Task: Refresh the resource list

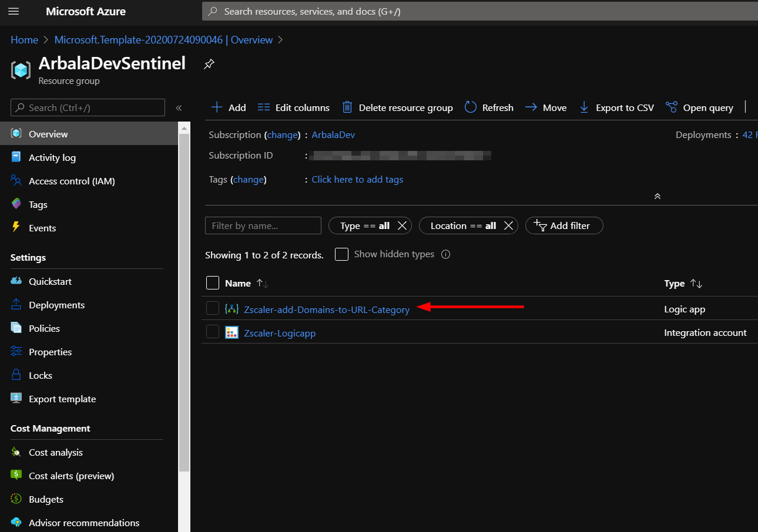Action: [489, 107]
